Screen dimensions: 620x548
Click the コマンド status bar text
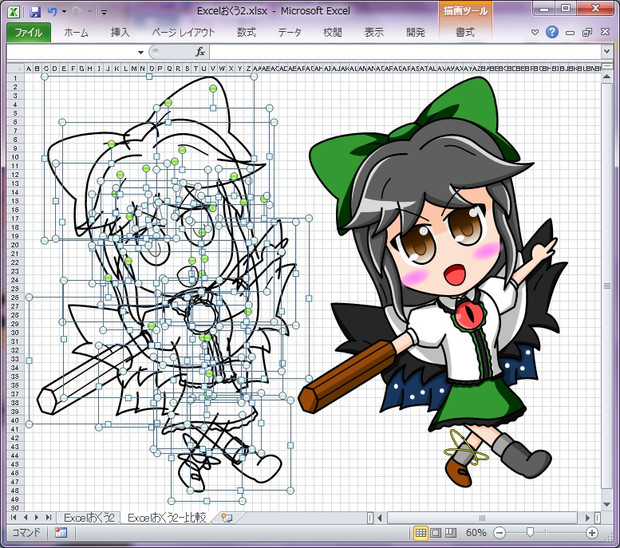[26, 533]
